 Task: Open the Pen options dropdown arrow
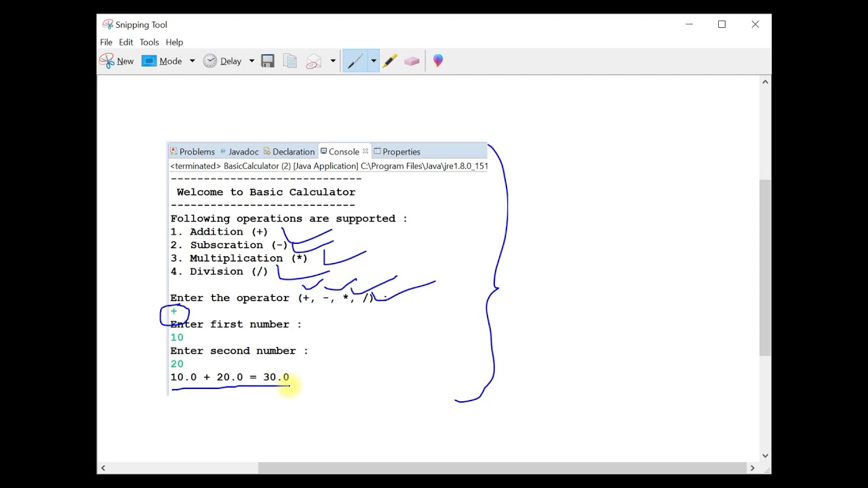373,61
